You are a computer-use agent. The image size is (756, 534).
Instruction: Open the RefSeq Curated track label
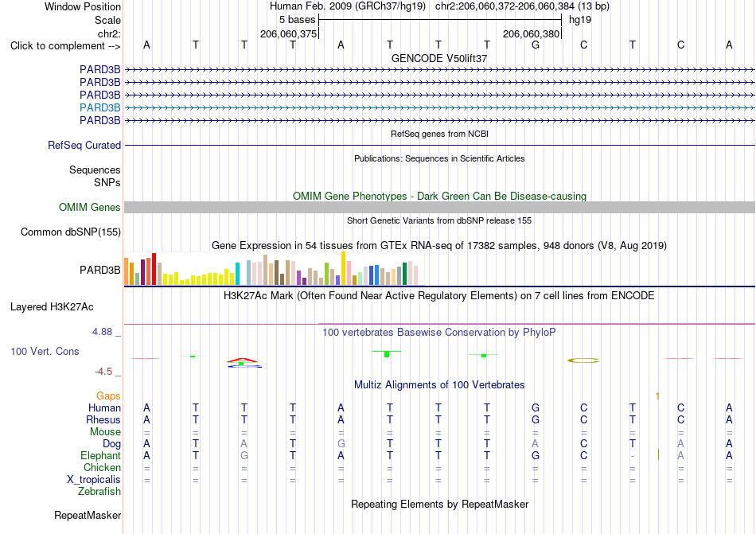click(x=84, y=145)
